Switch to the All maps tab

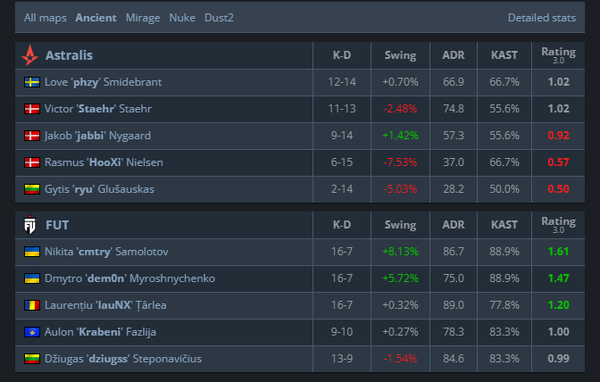point(45,18)
